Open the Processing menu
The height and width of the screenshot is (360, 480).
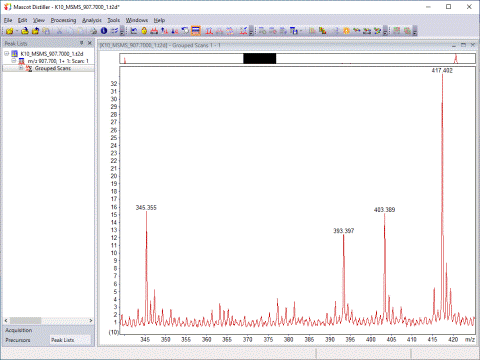tap(63, 20)
